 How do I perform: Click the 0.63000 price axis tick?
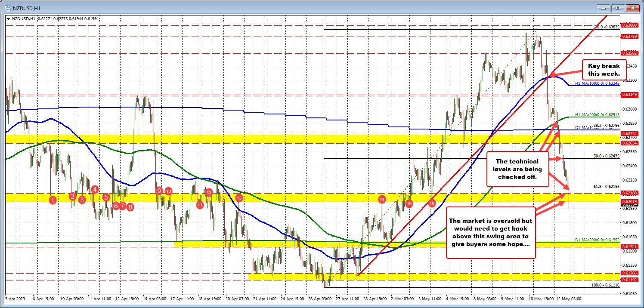[x=630, y=108]
